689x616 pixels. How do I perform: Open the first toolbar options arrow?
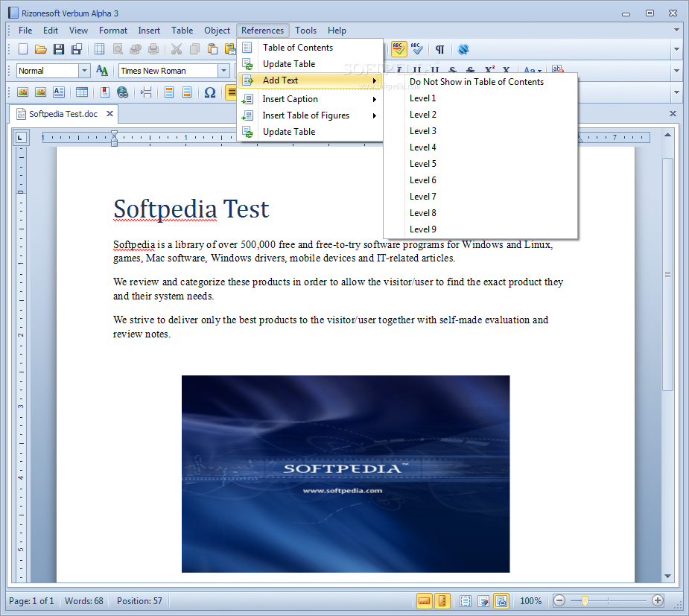coord(676,48)
